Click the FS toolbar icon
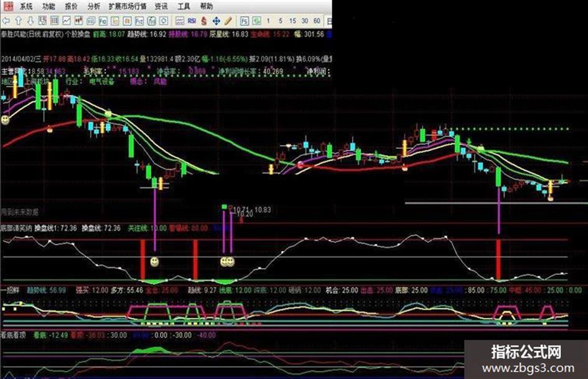This screenshot has width=588, height=379. tap(245, 21)
